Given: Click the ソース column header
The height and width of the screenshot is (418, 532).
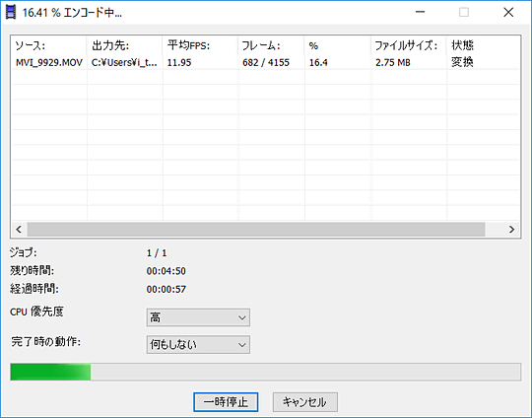Looking at the screenshot, I should coord(49,45).
